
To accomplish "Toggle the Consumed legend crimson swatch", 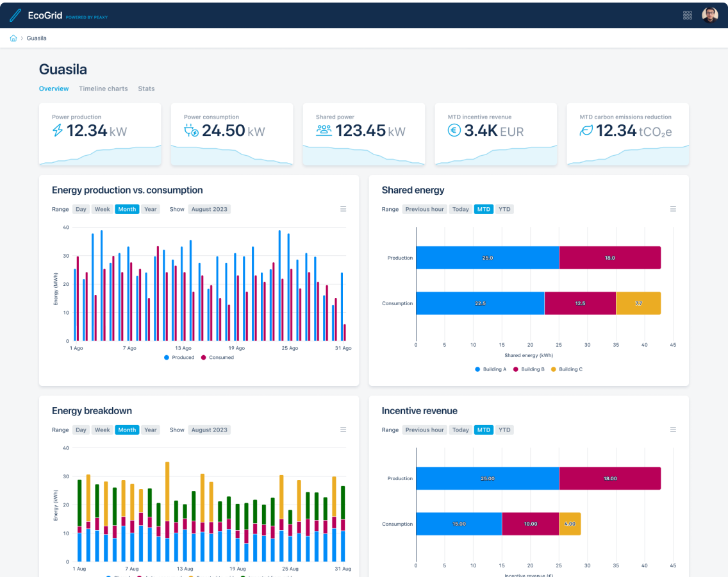I will tap(203, 357).
